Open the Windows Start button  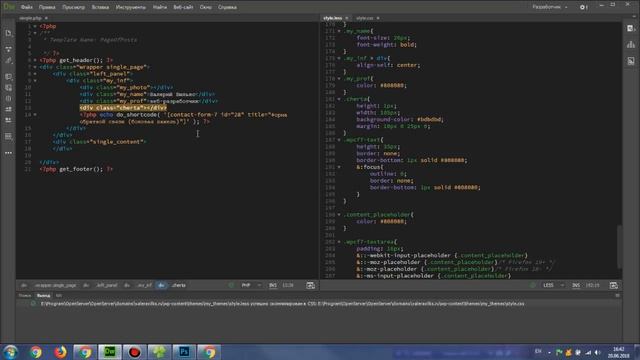pyautogui.click(x=11, y=352)
